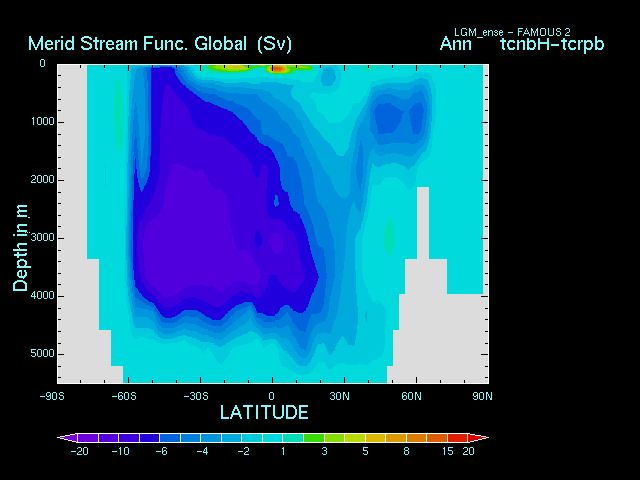Click the depth axis tick label '1000'

click(x=42, y=122)
